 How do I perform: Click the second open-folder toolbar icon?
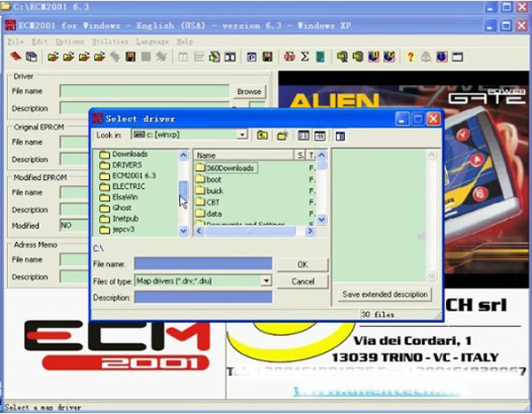click(x=68, y=57)
